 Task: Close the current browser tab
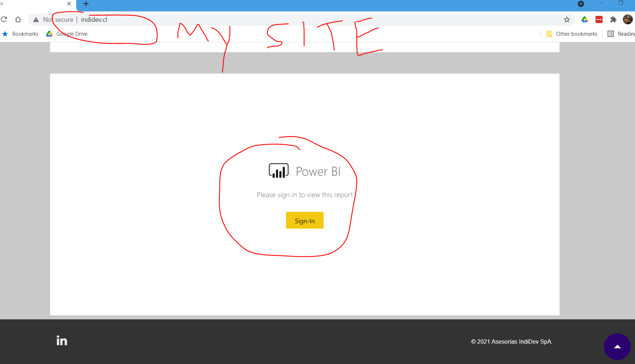(x=69, y=4)
